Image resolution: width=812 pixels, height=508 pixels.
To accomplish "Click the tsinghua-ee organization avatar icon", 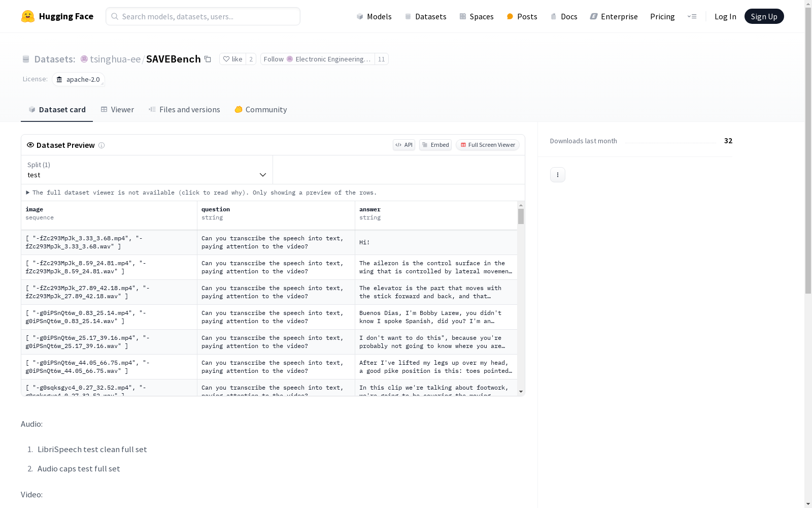I will tap(84, 59).
